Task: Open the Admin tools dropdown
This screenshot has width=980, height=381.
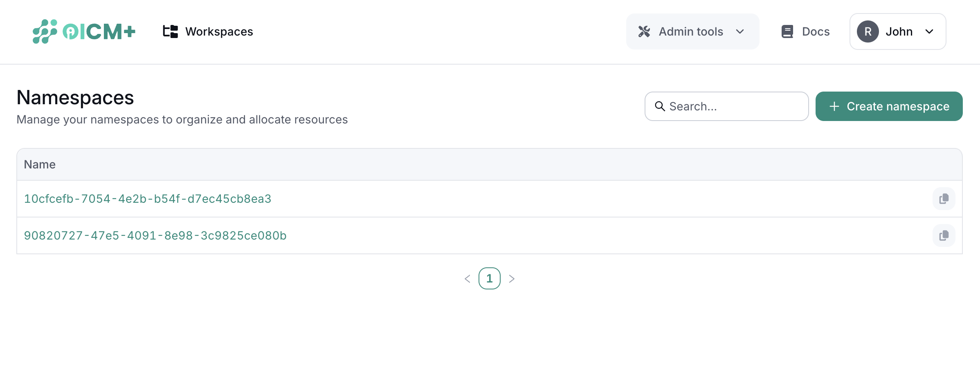Action: point(692,31)
